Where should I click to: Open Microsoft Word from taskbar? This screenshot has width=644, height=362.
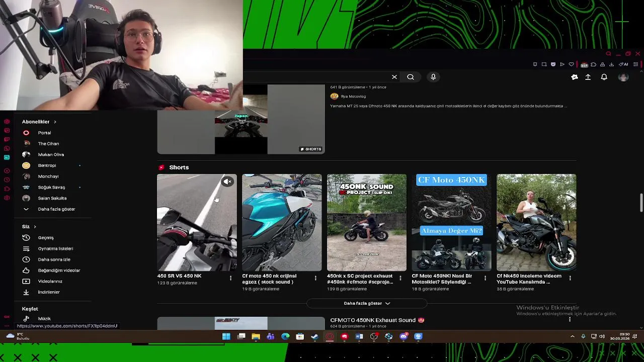[x=359, y=336]
